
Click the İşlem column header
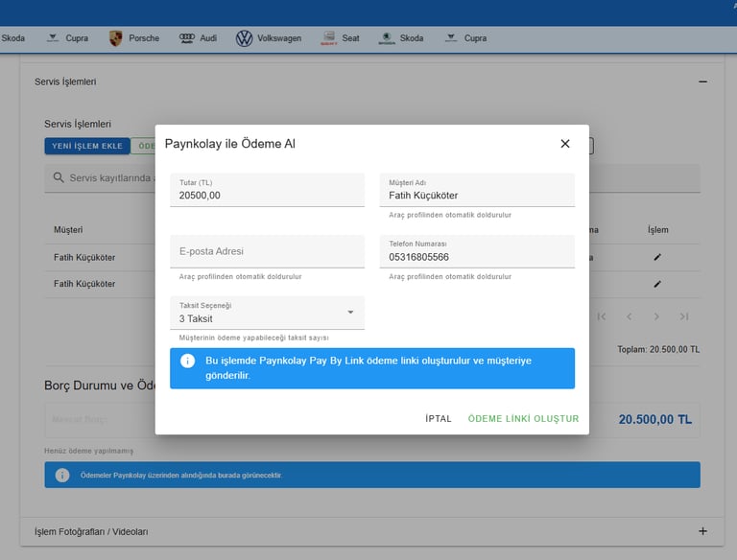pyautogui.click(x=657, y=230)
